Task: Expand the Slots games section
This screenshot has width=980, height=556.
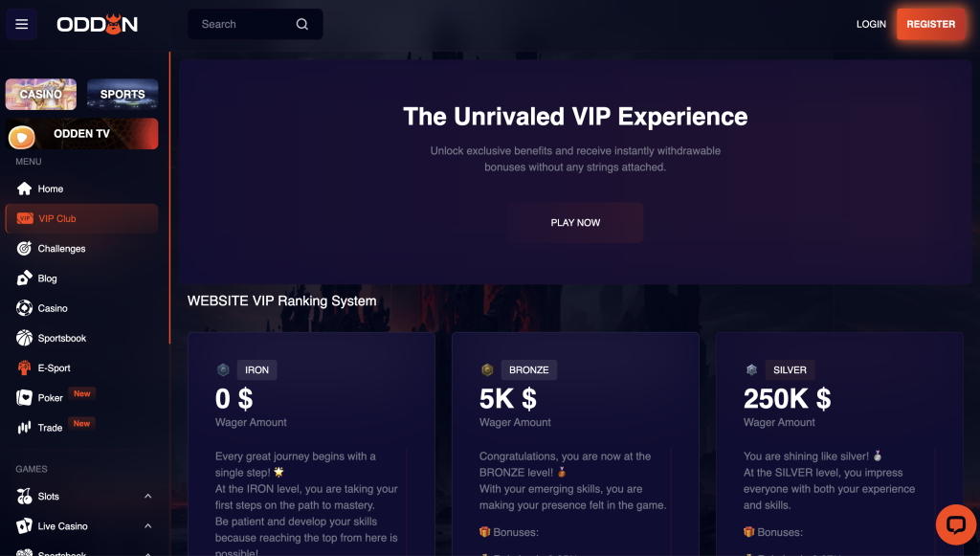Action: (147, 497)
